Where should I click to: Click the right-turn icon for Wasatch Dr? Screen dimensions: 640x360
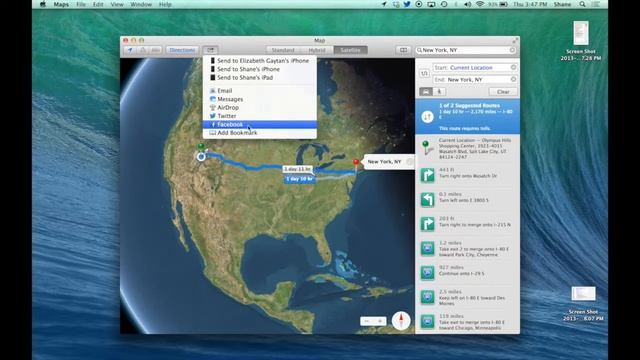click(427, 175)
